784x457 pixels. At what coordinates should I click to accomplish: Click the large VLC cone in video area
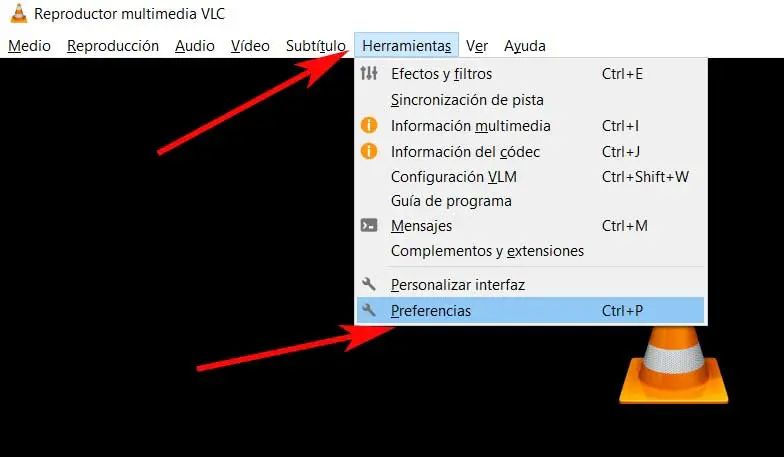click(674, 365)
